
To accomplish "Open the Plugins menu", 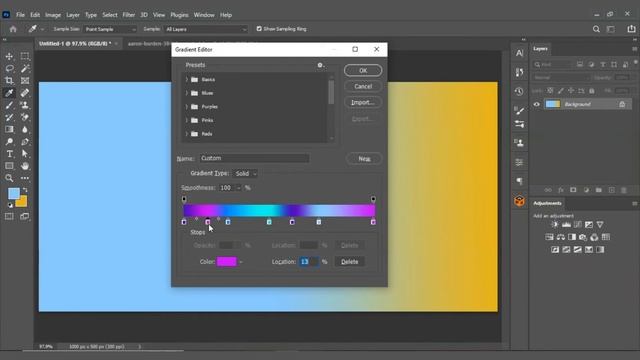I will pyautogui.click(x=179, y=15).
